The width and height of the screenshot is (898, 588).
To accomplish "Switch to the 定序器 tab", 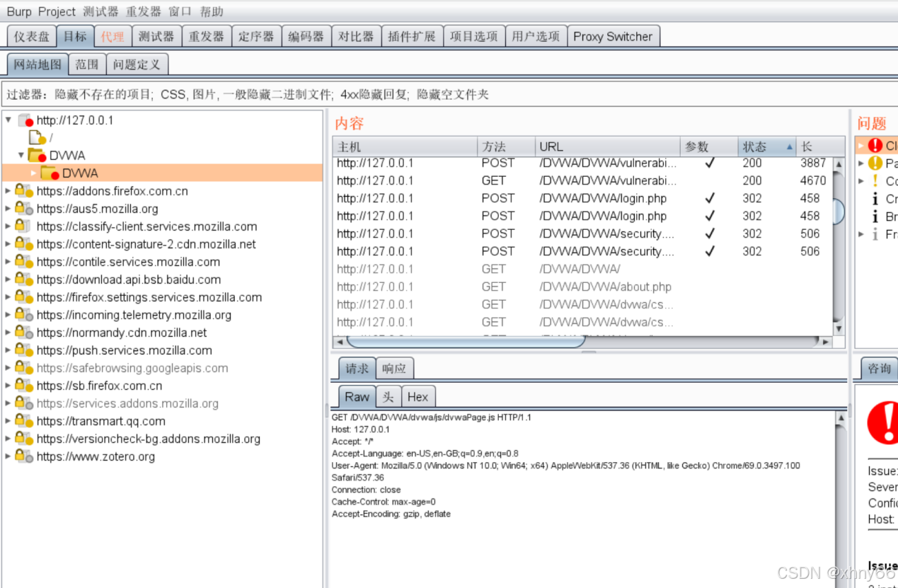I will 255,36.
